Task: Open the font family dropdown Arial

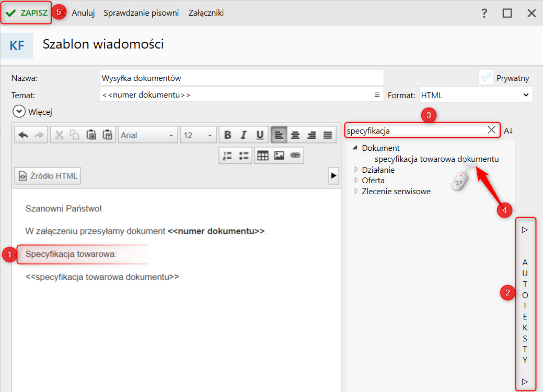Action: click(x=148, y=135)
